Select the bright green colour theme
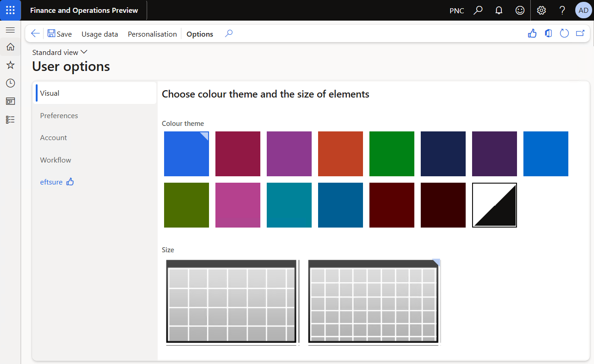 [x=392, y=154]
